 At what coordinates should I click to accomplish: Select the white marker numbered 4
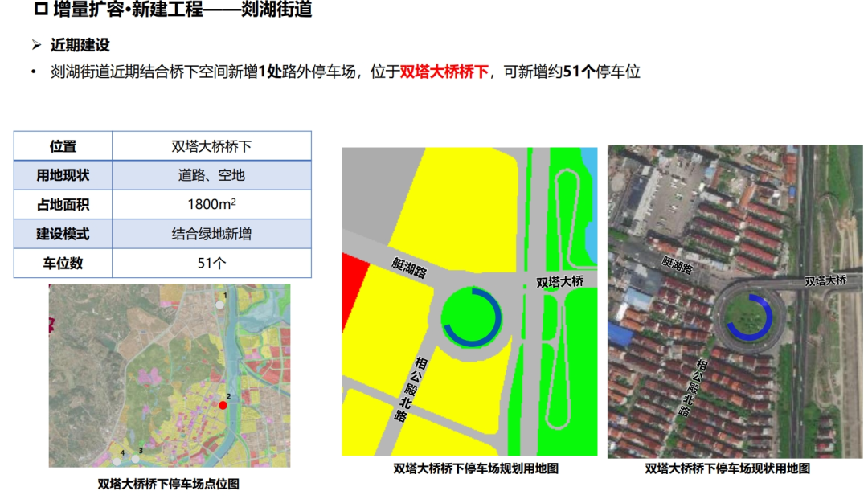point(117,460)
